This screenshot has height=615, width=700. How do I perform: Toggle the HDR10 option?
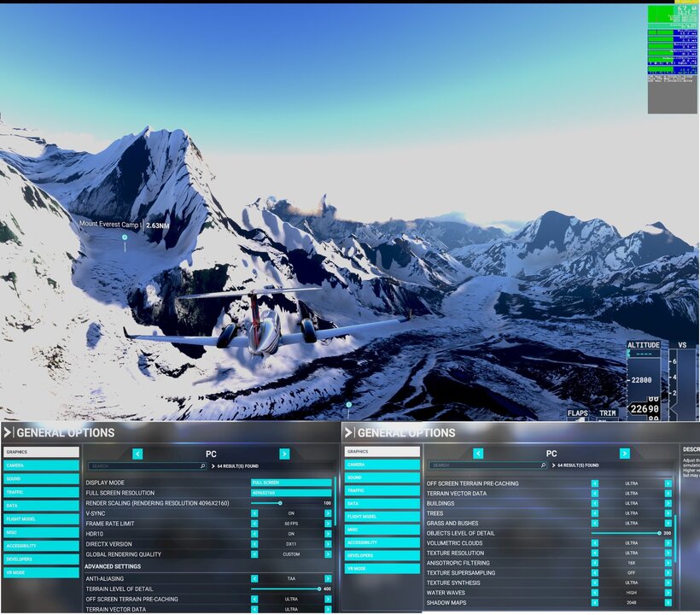click(x=291, y=534)
